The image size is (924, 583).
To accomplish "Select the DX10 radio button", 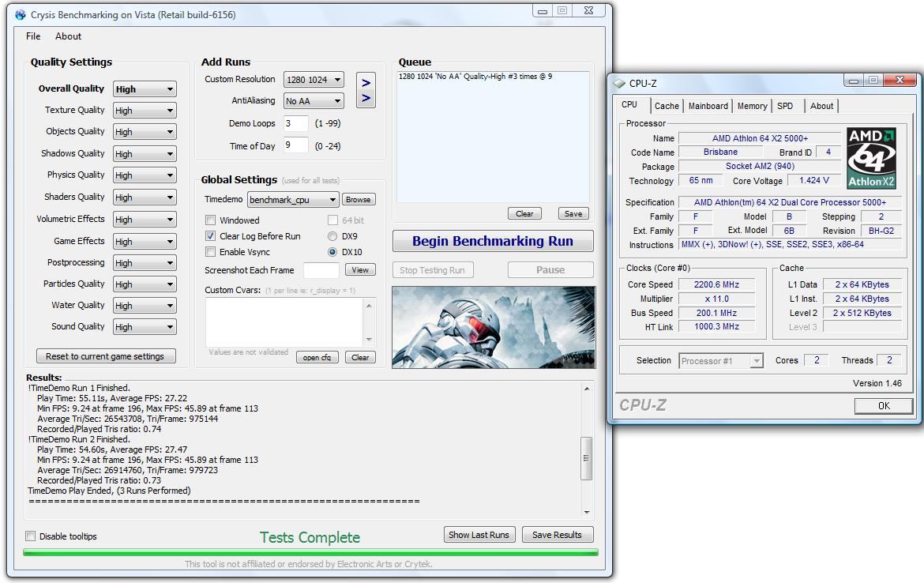I will (x=332, y=252).
